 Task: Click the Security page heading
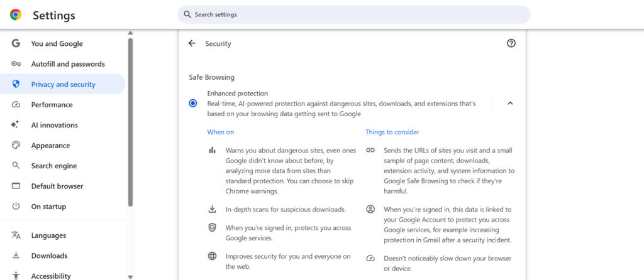pyautogui.click(x=218, y=43)
